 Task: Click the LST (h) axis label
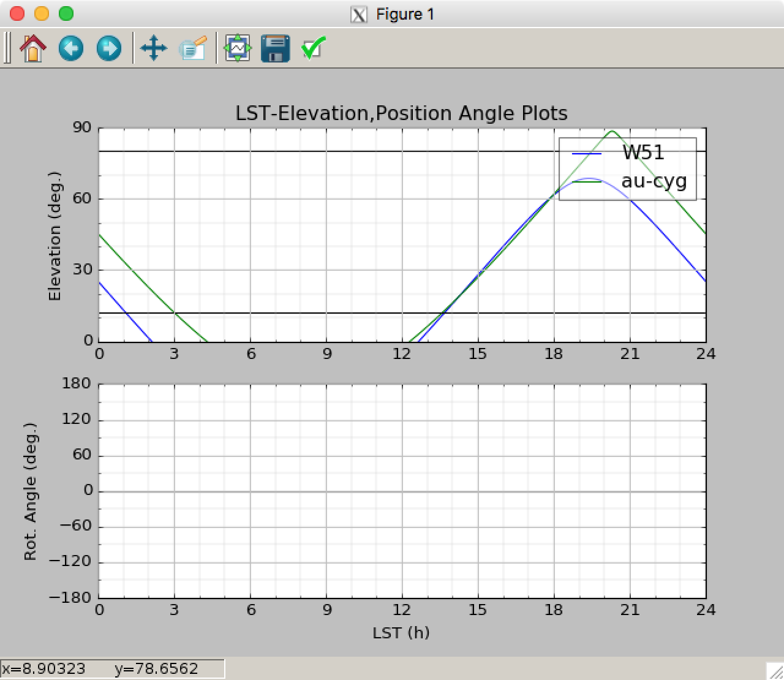click(401, 633)
